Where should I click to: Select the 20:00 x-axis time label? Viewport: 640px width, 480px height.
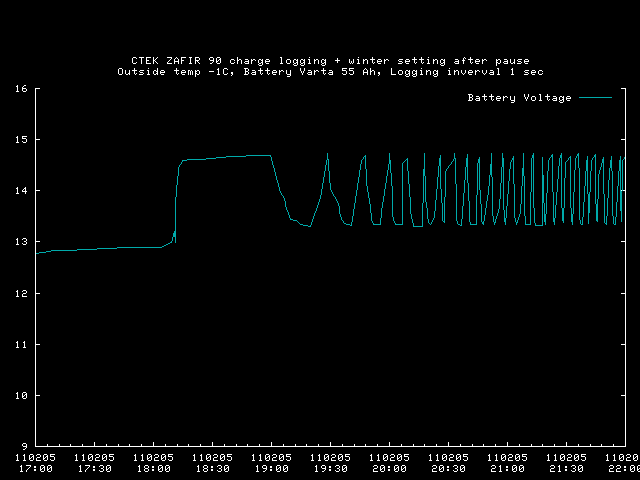tap(389, 468)
